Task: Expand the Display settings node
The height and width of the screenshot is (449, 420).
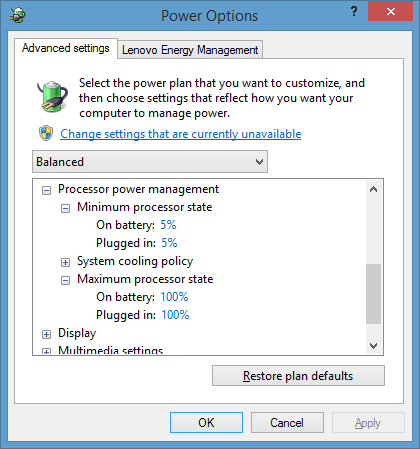Action: [46, 334]
